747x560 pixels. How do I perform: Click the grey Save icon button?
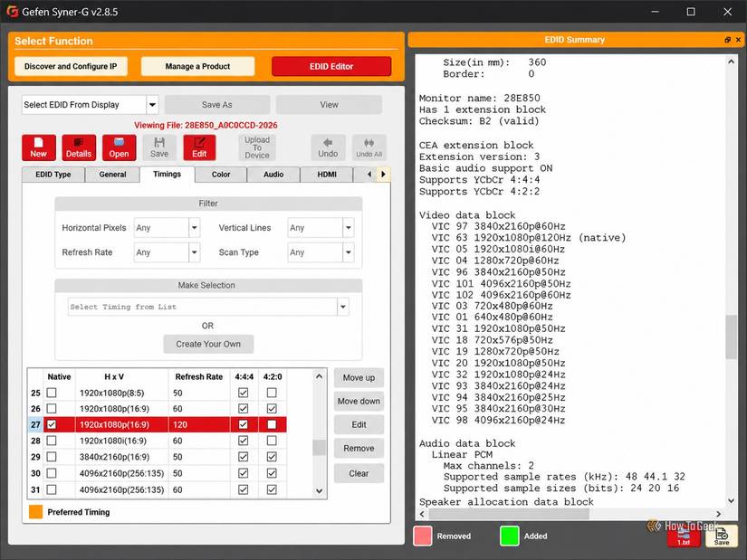click(x=159, y=147)
